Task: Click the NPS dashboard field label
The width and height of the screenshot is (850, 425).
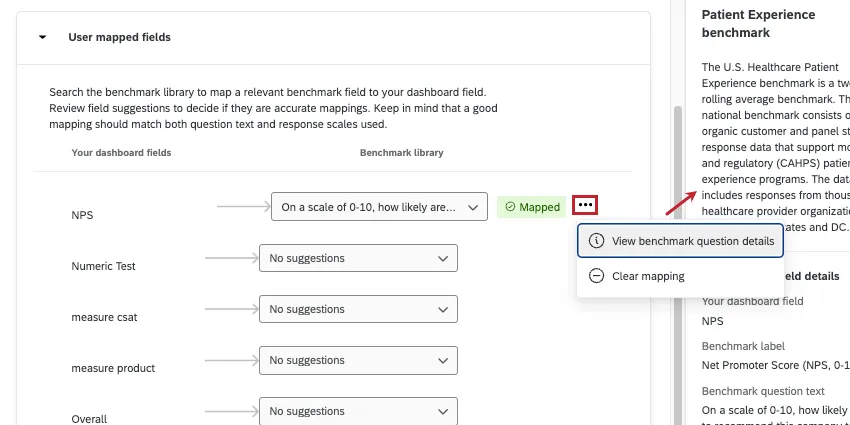Action: click(82, 215)
